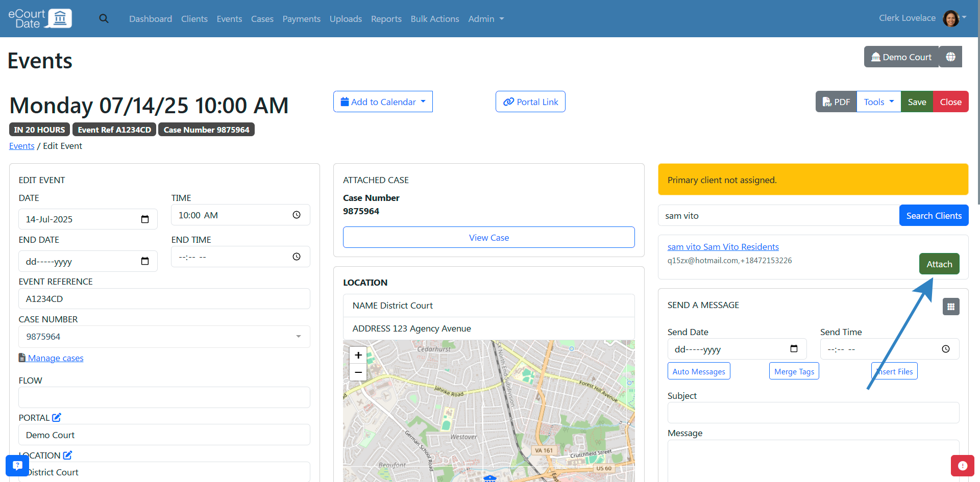Open Auto Messages
Image resolution: width=980 pixels, height=482 pixels.
699,371
